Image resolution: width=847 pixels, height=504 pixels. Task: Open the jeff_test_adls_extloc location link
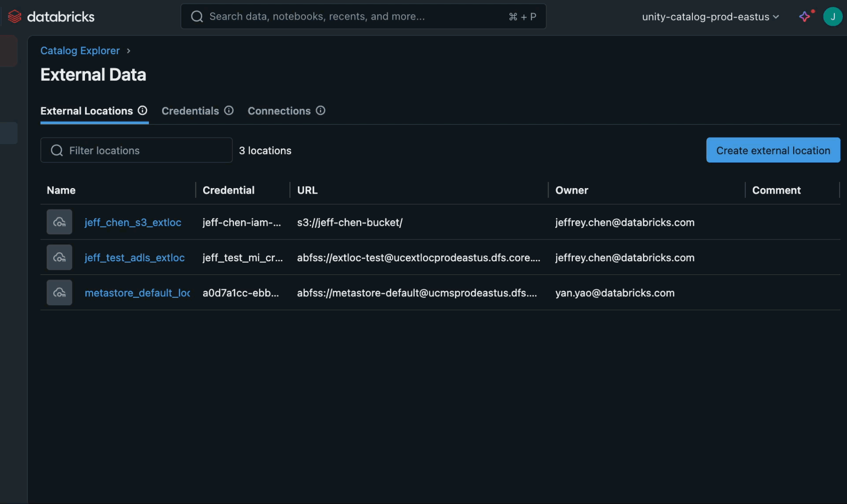[x=134, y=258]
